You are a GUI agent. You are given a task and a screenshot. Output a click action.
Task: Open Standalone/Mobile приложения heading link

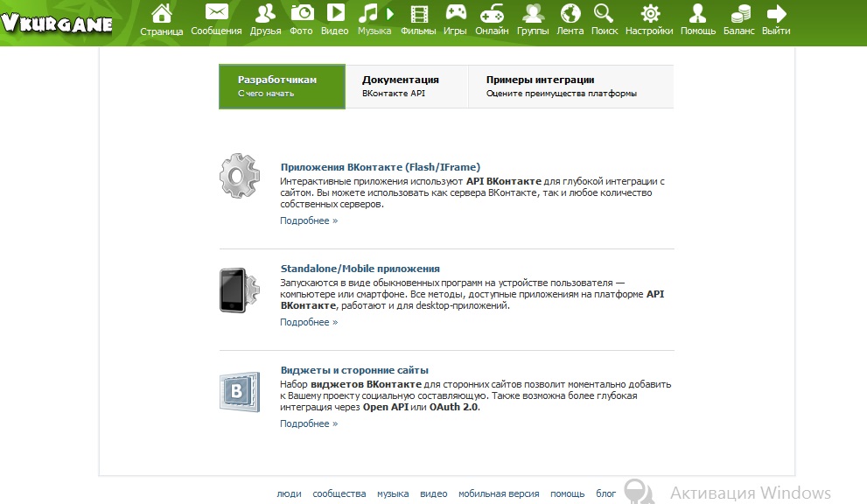coord(360,269)
